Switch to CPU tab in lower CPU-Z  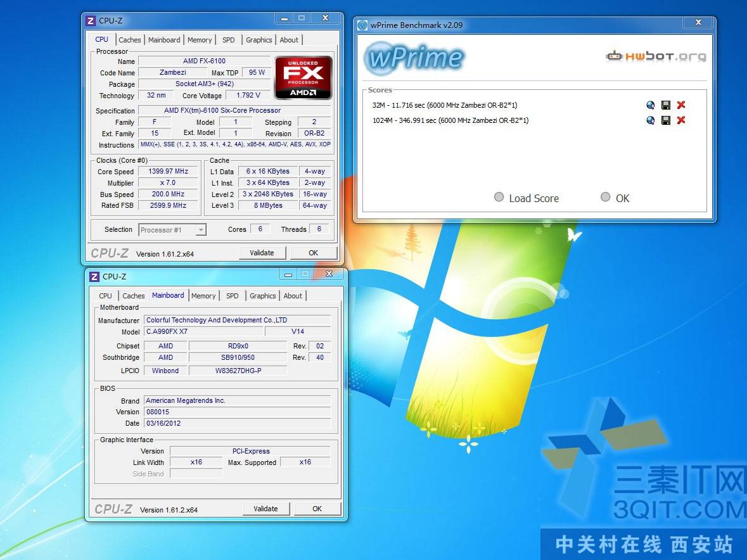tap(105, 296)
